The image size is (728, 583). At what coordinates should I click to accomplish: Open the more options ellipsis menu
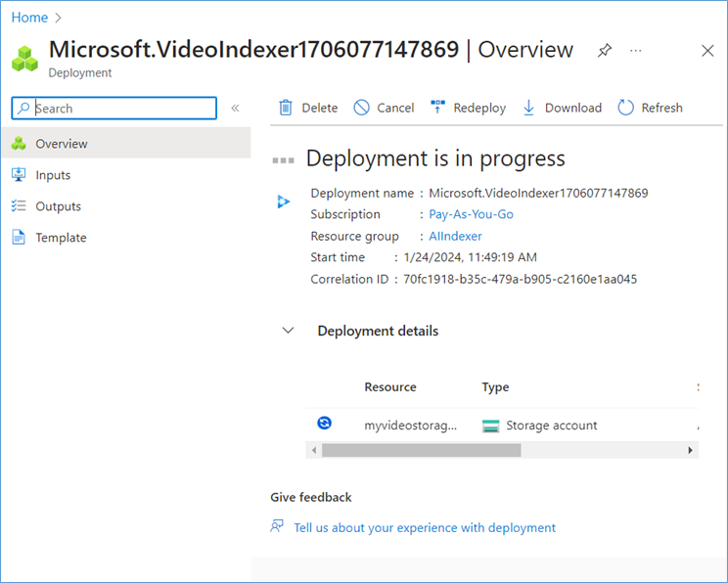pos(636,50)
